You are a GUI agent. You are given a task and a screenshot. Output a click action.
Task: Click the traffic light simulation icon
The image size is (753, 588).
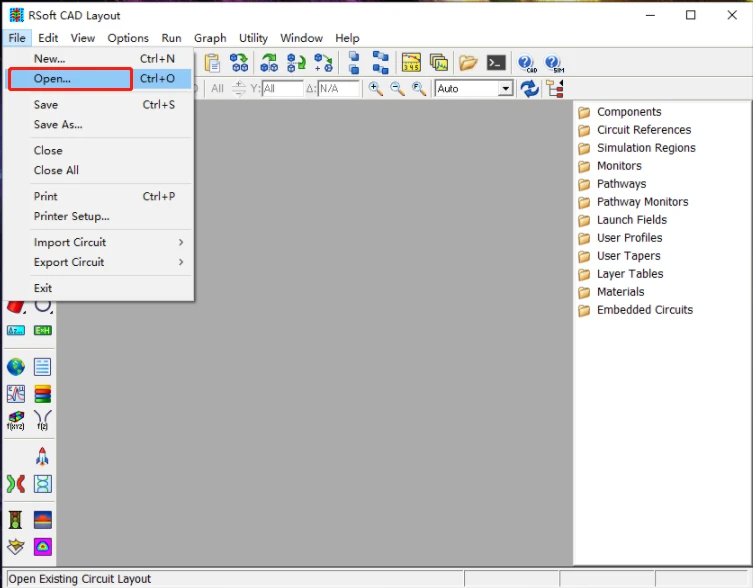[16, 520]
